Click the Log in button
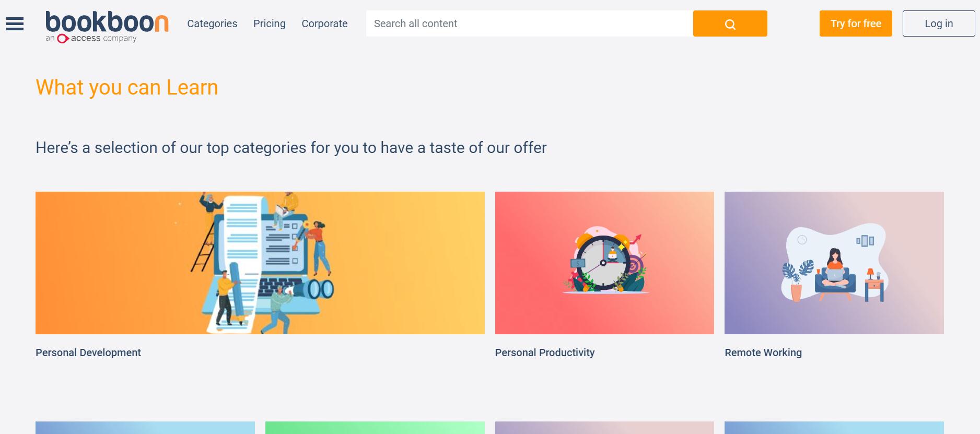Viewport: 980px width, 434px height. 938,24
